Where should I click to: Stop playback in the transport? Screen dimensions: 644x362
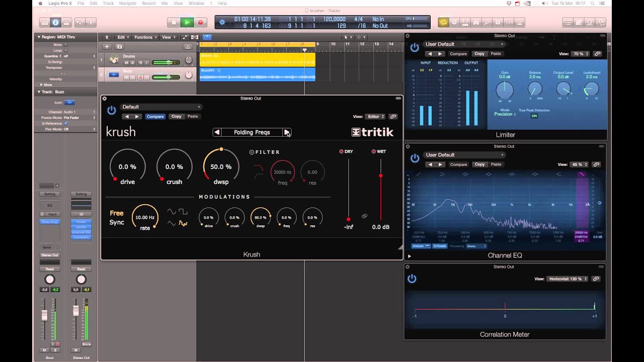tap(174, 23)
